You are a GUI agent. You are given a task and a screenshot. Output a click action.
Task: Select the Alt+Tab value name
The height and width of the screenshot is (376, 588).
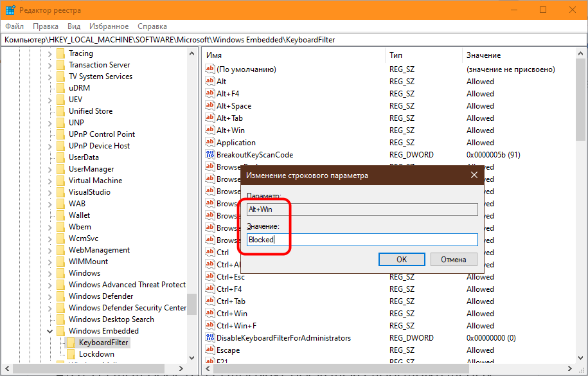(229, 118)
